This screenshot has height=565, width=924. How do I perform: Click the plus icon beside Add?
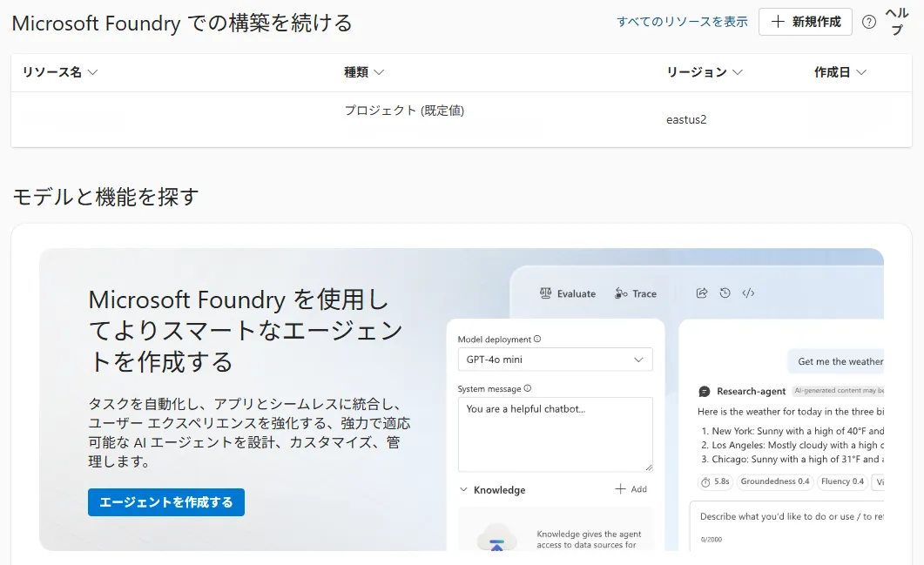(620, 489)
